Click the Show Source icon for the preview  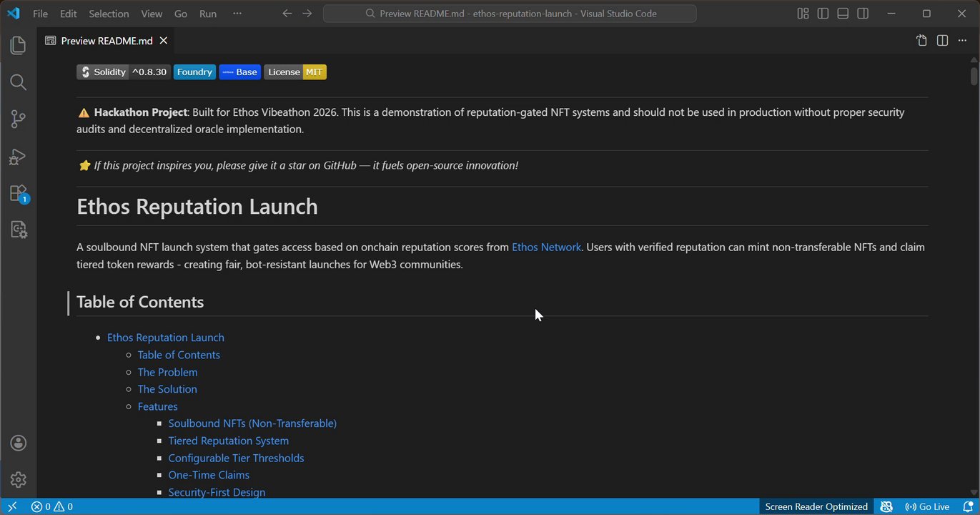[922, 41]
